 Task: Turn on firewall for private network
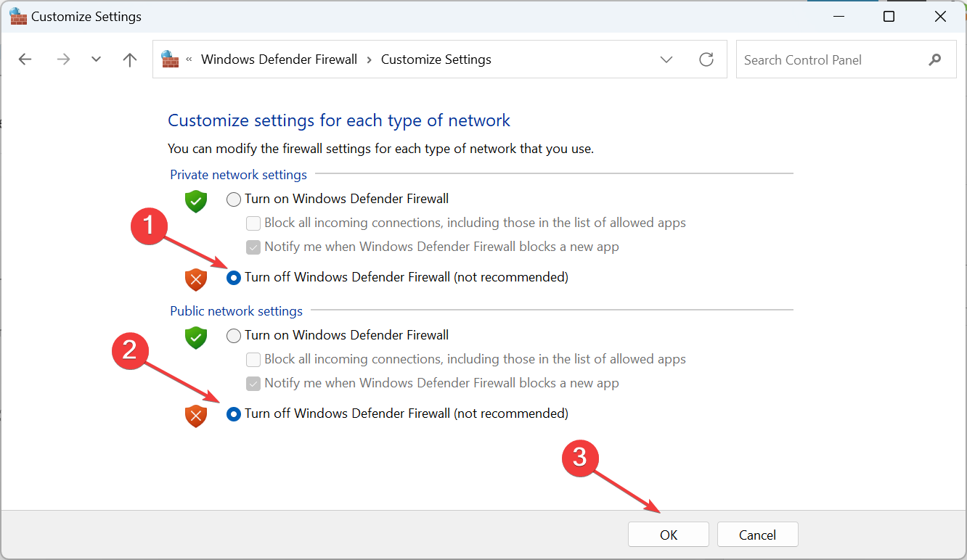coord(234,199)
